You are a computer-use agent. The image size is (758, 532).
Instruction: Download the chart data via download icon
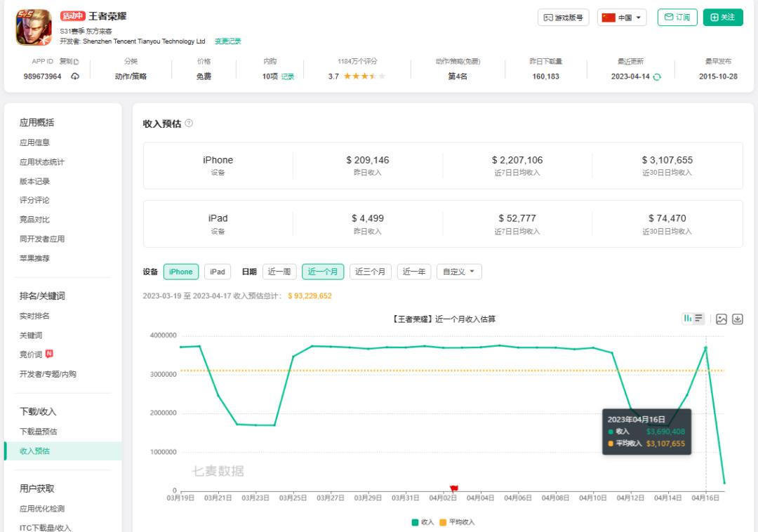tap(738, 319)
